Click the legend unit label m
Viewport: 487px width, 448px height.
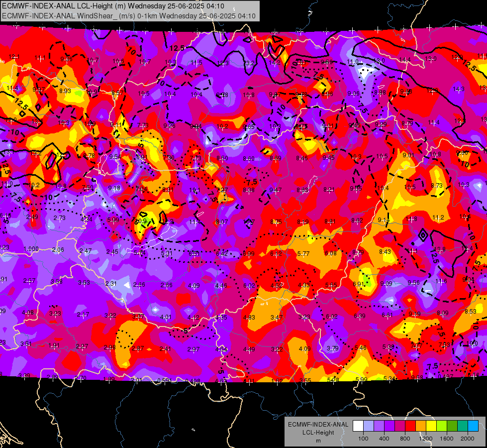[x=318, y=441]
